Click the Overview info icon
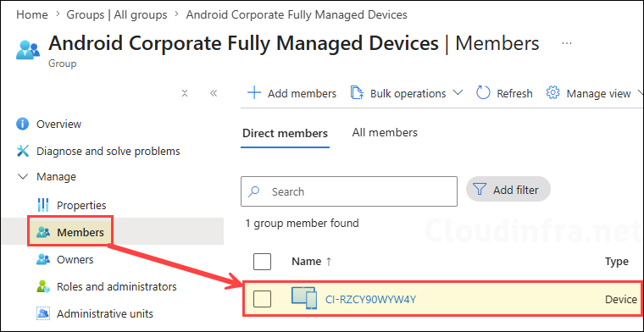Viewport: 644px width, 332px height. (x=23, y=124)
